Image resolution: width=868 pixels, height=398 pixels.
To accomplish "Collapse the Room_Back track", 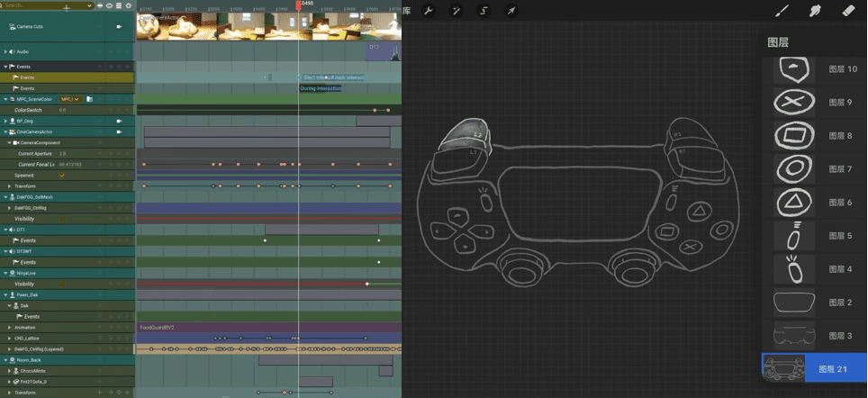I will pyautogui.click(x=5, y=360).
